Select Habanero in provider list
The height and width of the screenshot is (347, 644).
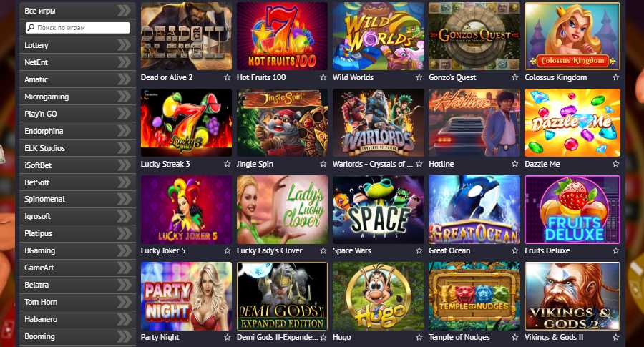pyautogui.click(x=77, y=319)
